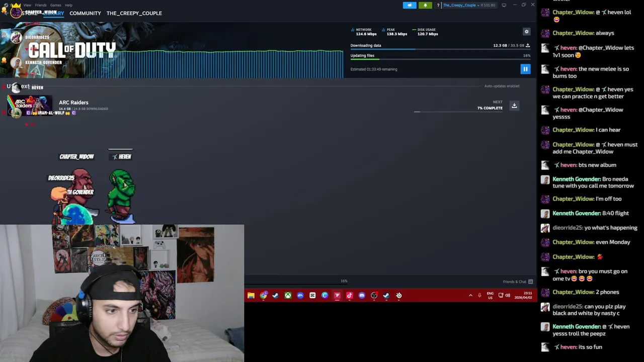Image resolution: width=644 pixels, height=362 pixels.
Task: Click heven's avatar beside "its so fun"
Action: [x=545, y=347]
